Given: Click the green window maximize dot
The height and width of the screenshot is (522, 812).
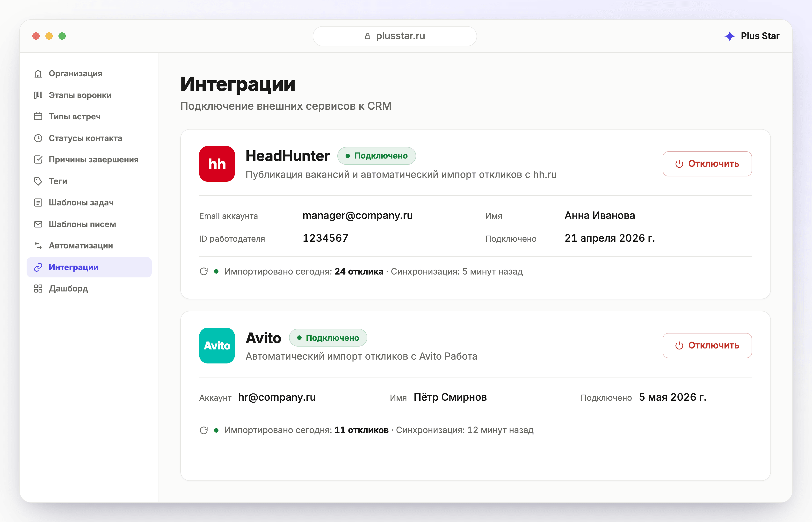Looking at the screenshot, I should pos(62,36).
